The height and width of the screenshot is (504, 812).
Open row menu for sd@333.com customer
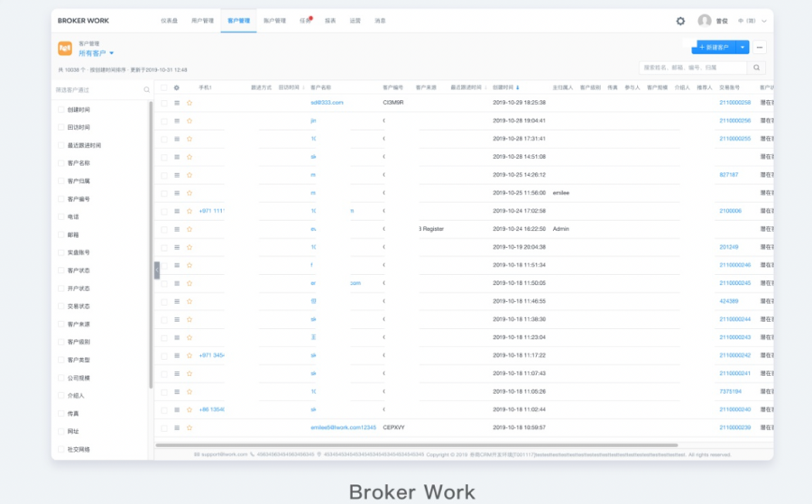(x=177, y=103)
